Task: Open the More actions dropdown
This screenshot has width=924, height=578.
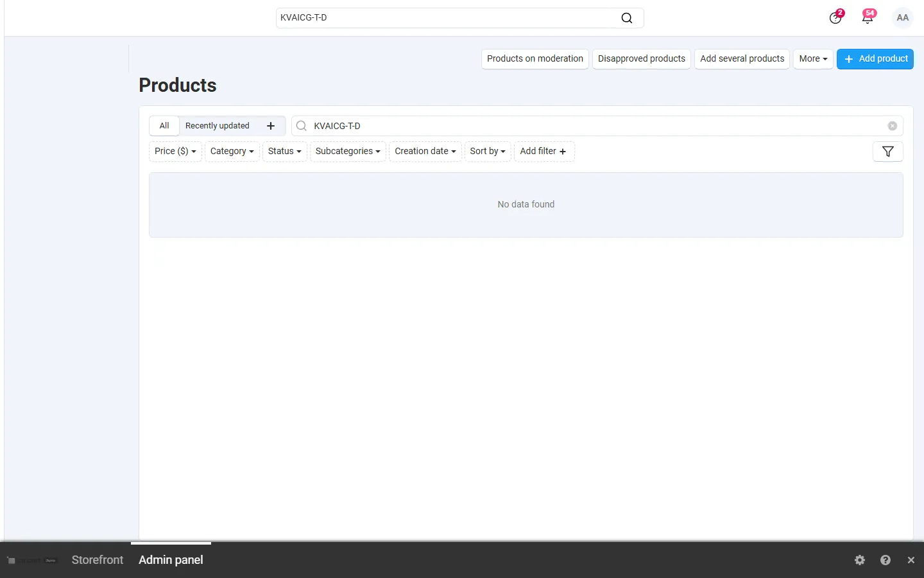Action: (813, 59)
